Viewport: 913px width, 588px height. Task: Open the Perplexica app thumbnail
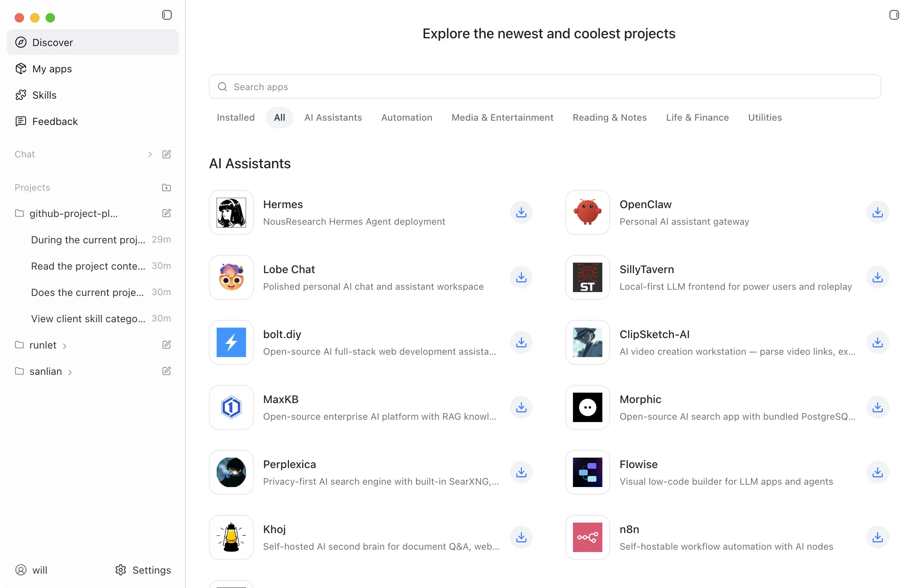[x=231, y=472]
